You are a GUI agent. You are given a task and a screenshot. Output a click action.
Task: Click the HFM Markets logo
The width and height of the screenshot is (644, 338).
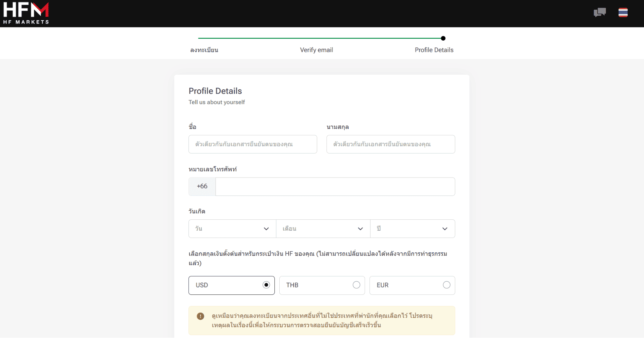(26, 13)
